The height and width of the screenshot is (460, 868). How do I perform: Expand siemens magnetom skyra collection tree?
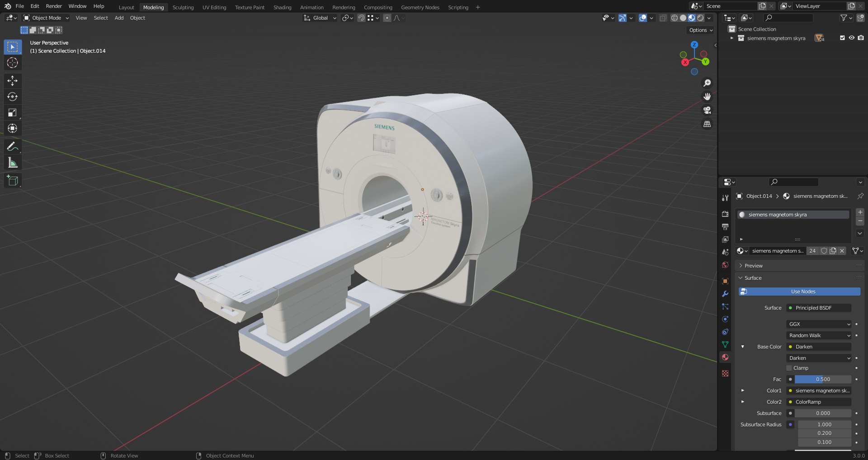pos(732,38)
